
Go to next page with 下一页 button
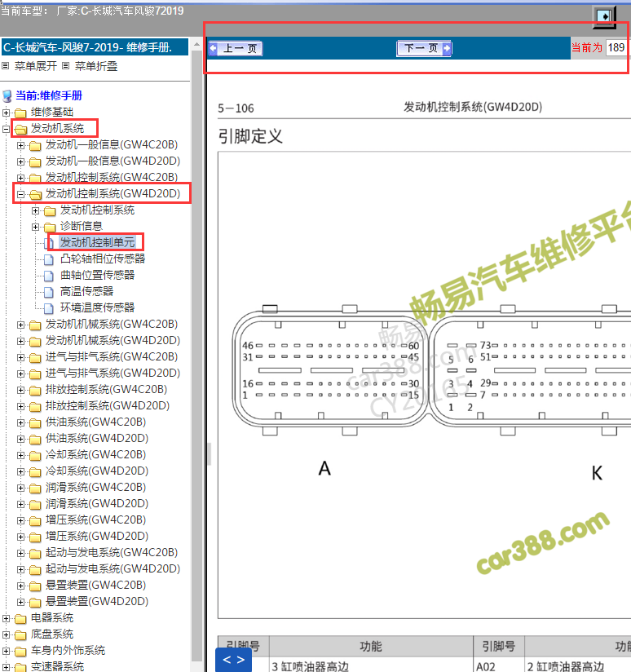click(x=424, y=48)
